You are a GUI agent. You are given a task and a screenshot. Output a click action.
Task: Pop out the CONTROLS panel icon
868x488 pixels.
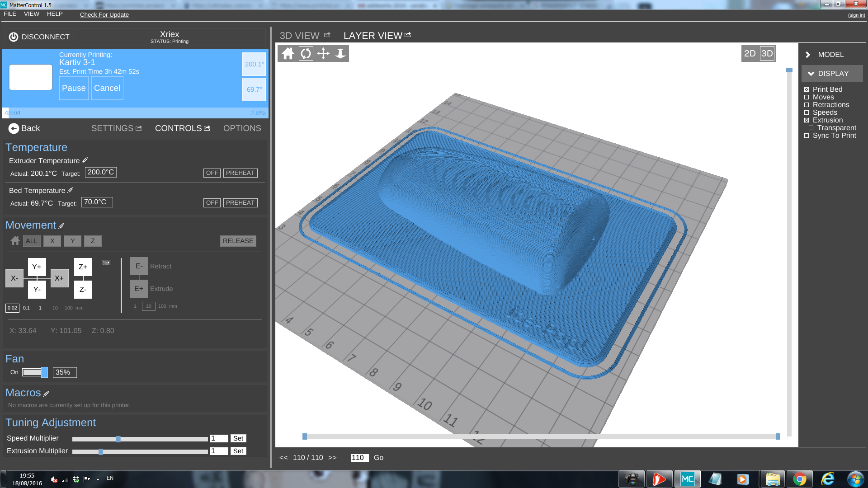207,128
